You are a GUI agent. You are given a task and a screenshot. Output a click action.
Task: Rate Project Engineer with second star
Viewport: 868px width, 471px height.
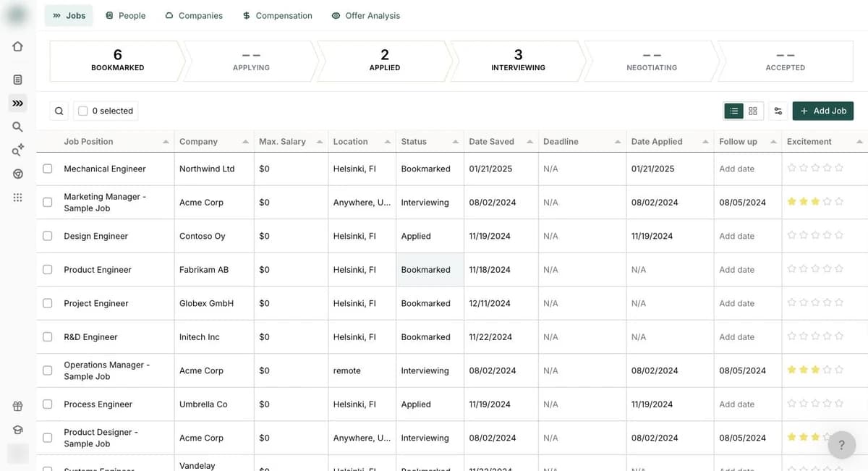[804, 302]
